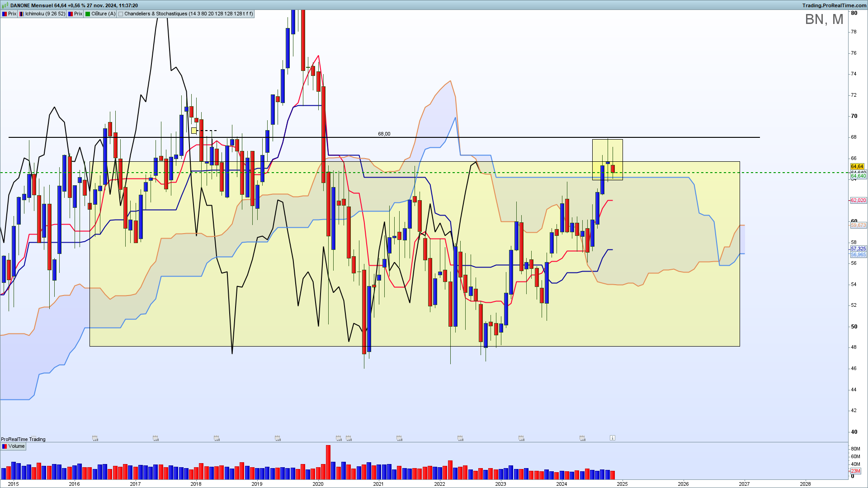Click the 80 price scale label

[x=854, y=13]
